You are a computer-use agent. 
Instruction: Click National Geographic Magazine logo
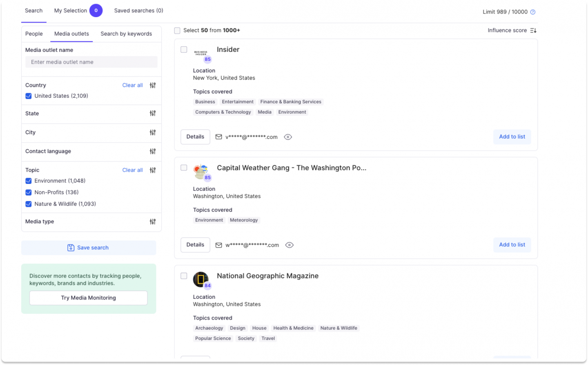[200, 280]
